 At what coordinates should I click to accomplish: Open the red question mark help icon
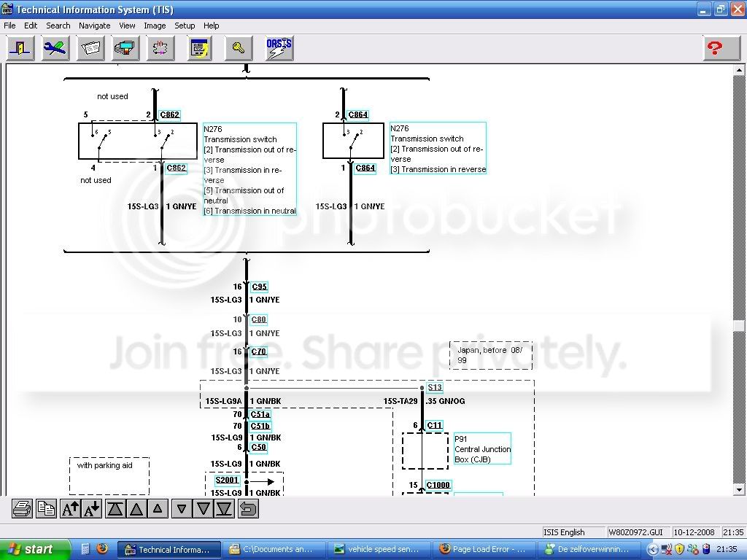tap(715, 48)
